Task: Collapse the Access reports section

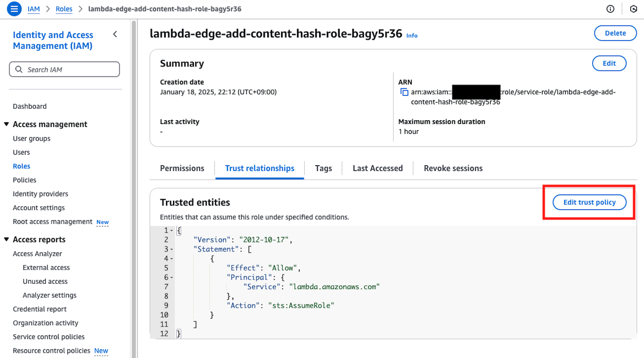Action: tap(7, 239)
